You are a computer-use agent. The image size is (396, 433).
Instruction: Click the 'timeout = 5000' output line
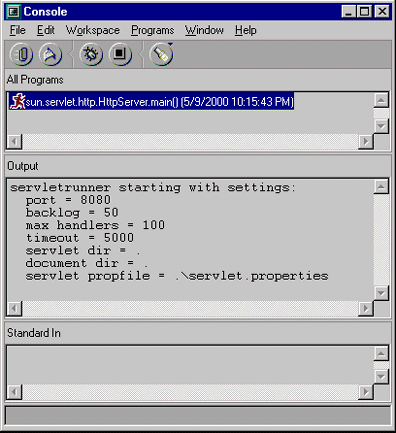80,238
